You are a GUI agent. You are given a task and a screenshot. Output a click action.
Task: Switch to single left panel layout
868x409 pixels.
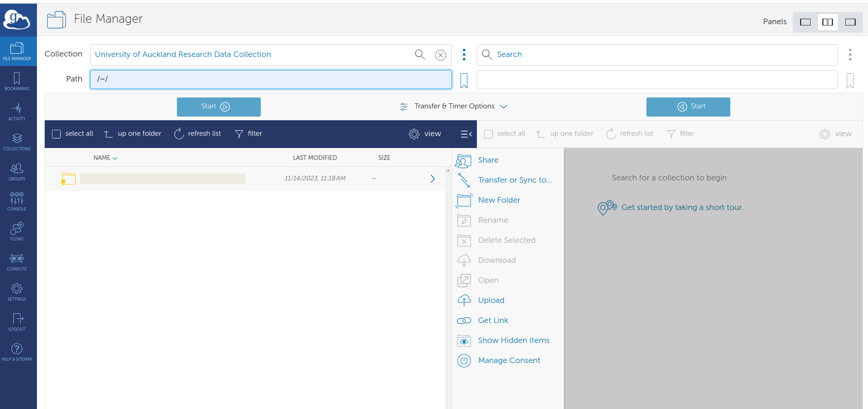[x=806, y=22]
